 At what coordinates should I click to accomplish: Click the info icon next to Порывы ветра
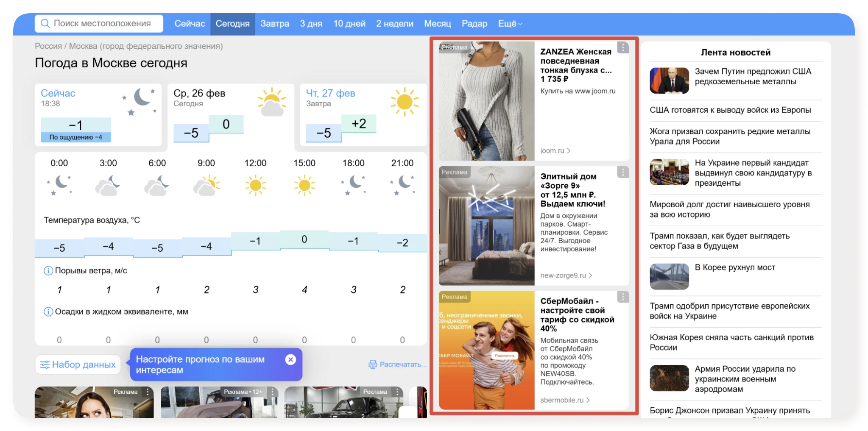pyautogui.click(x=48, y=270)
